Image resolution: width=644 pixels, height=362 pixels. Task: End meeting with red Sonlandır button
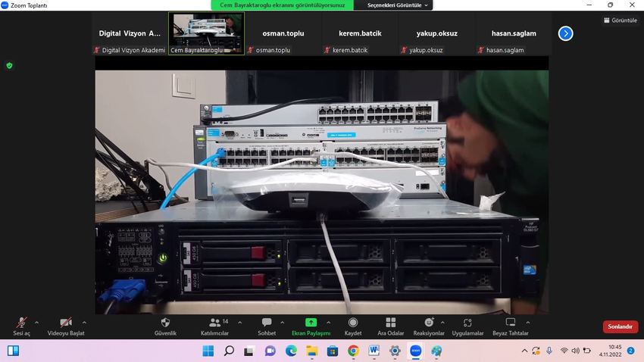621,326
